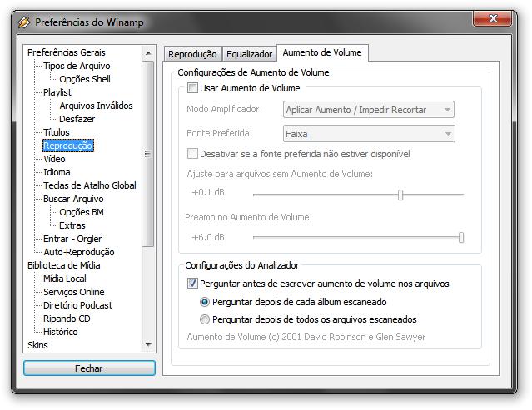Viewport: 532px width, 410px height.
Task: Click the +6.0 dB value text
Action: tap(208, 237)
